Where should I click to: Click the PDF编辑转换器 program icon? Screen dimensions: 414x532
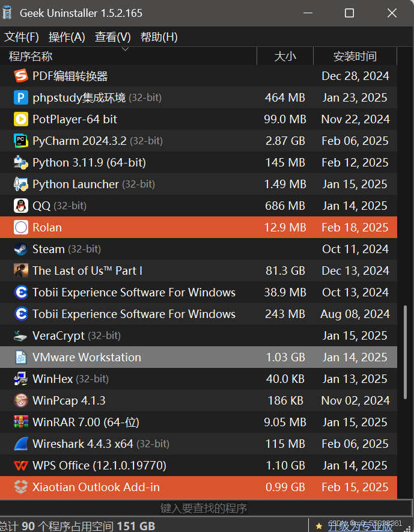click(x=21, y=76)
